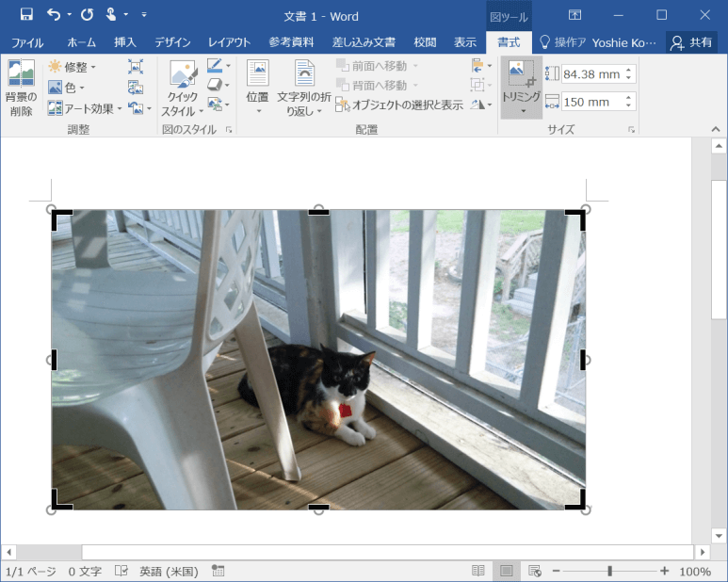Switch to Print Layout view
This screenshot has width=728, height=582.
coord(507,571)
